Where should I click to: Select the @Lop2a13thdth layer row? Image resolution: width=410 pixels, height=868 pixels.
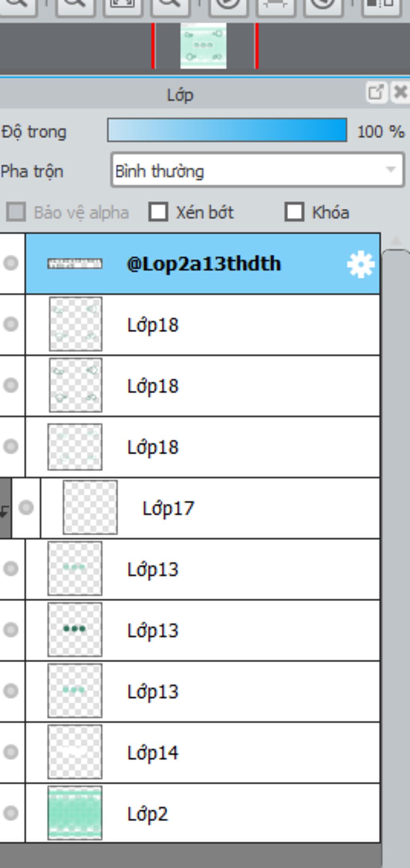(203, 264)
